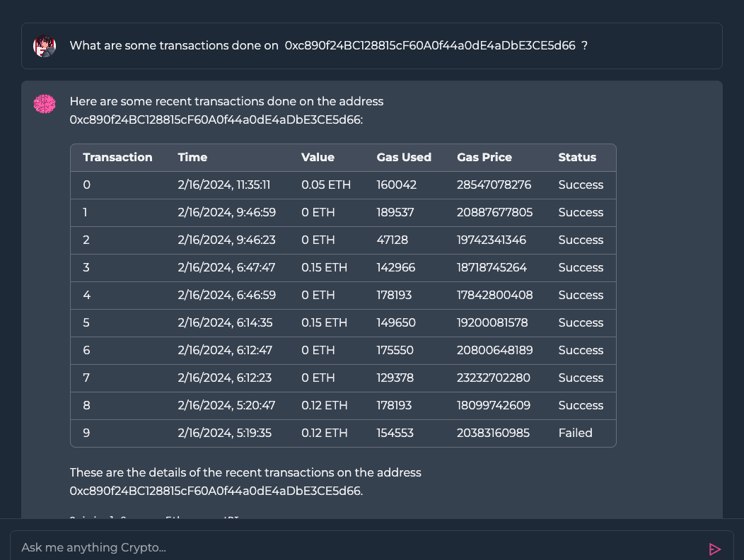Image resolution: width=744 pixels, height=560 pixels.
Task: Select the Time column header
Action: click(x=192, y=157)
